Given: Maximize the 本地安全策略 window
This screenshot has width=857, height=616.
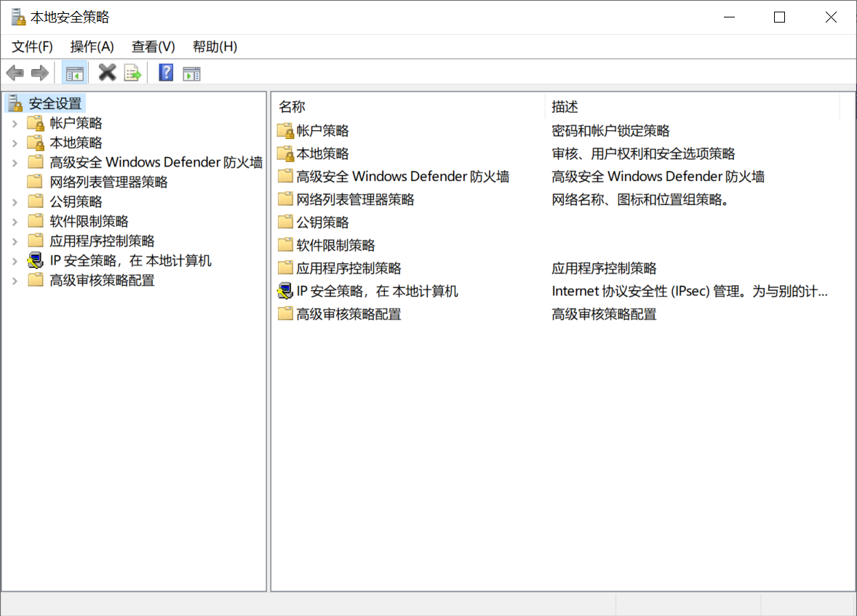Looking at the screenshot, I should coord(779,17).
